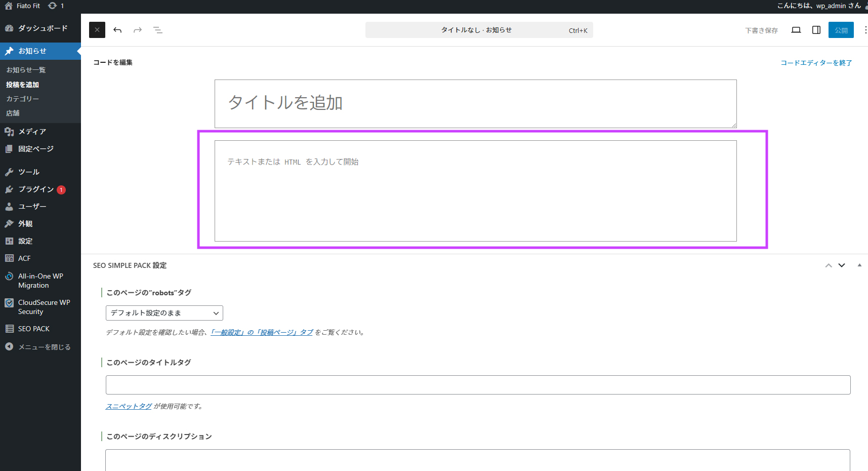The height and width of the screenshot is (471, 868).
Task: Open the document overview list icon
Action: click(x=158, y=30)
